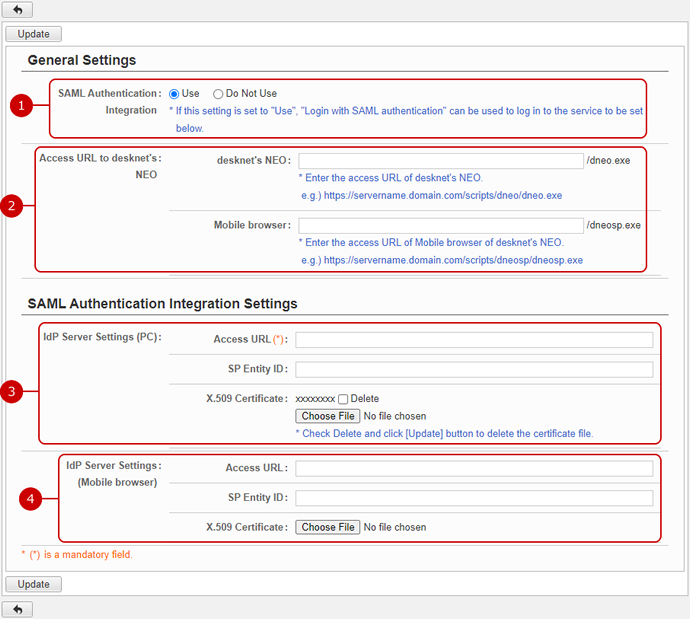Click 'Enter the access URL of desknet's NEO.' hint
The image size is (690, 619).
(391, 178)
